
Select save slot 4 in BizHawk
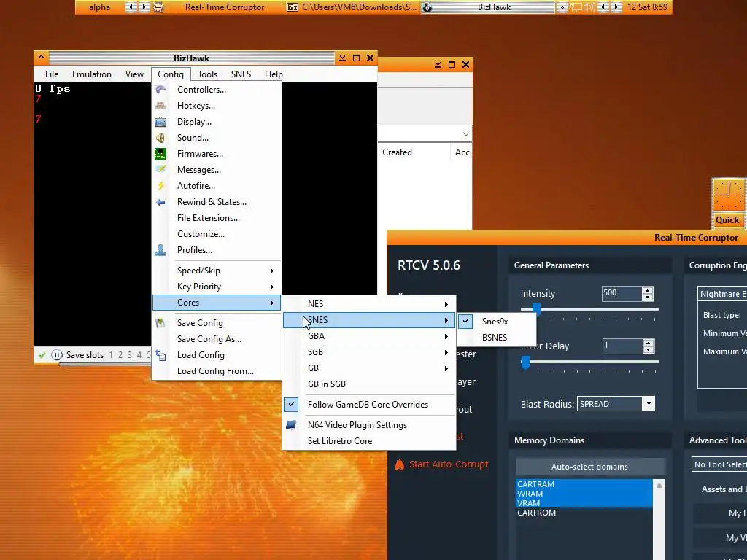pos(139,355)
